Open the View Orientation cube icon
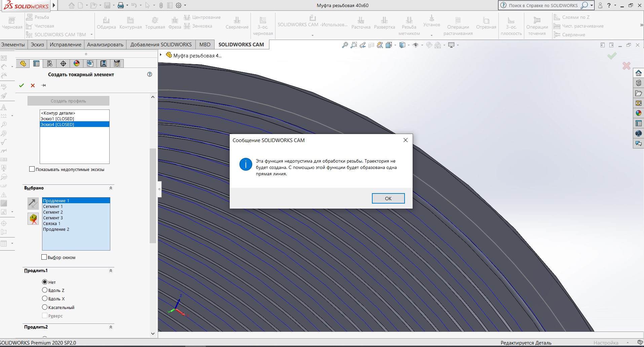644x347 pixels. coord(389,45)
